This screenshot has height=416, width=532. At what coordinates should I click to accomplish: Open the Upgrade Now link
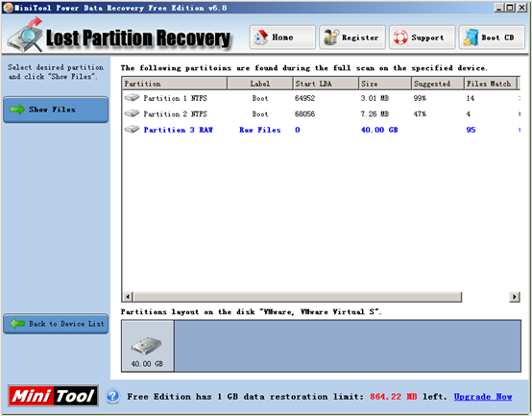(x=483, y=397)
